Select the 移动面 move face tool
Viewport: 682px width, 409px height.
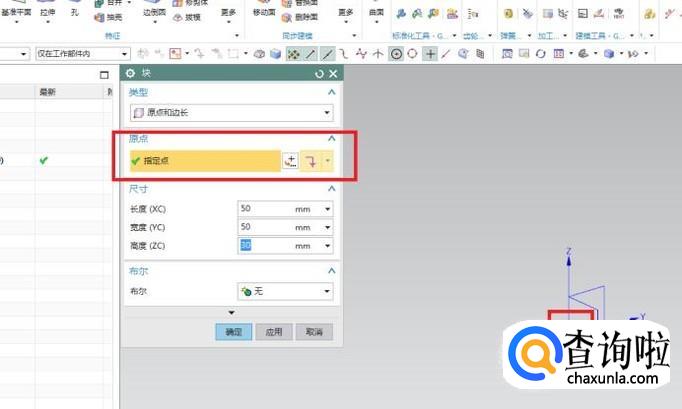(x=264, y=10)
